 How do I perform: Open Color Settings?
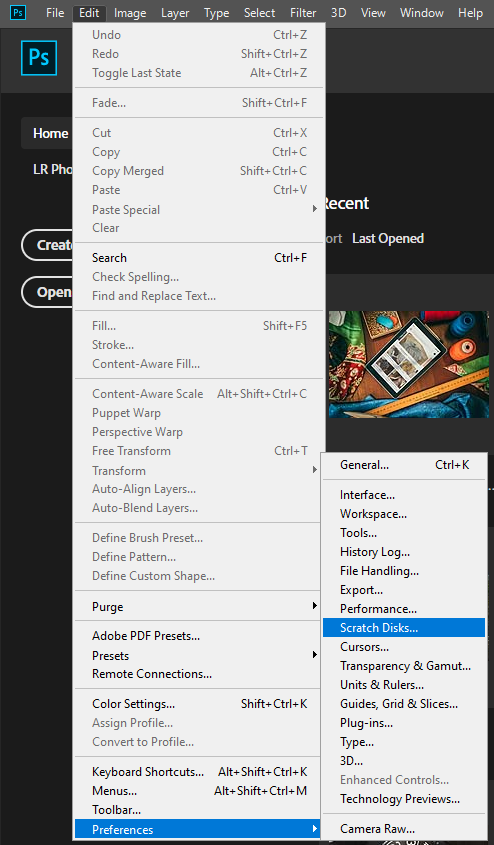pyautogui.click(x=199, y=704)
